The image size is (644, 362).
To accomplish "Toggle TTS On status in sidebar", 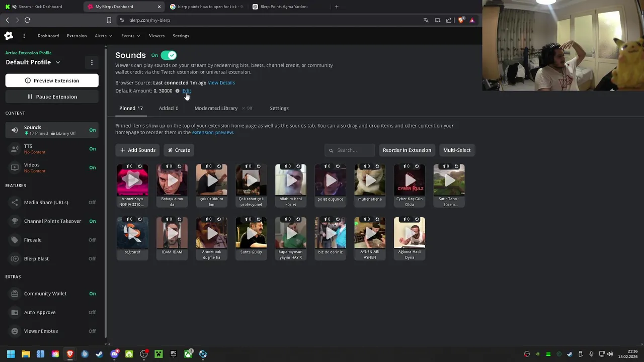I will [93, 149].
